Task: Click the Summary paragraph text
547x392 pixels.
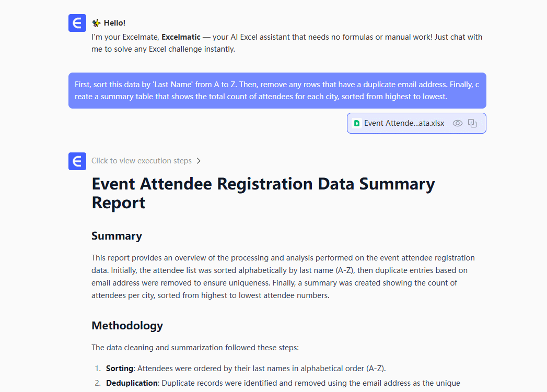Action: [283, 277]
